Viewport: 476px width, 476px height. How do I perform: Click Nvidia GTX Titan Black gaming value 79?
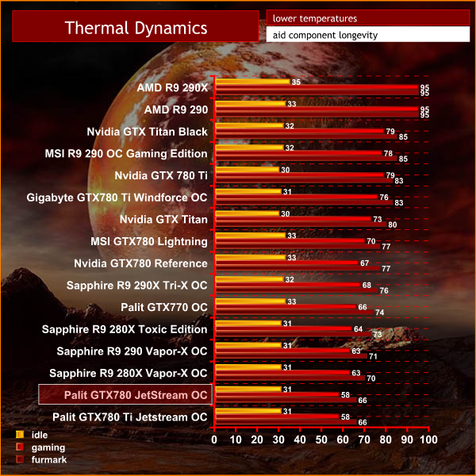click(x=390, y=131)
